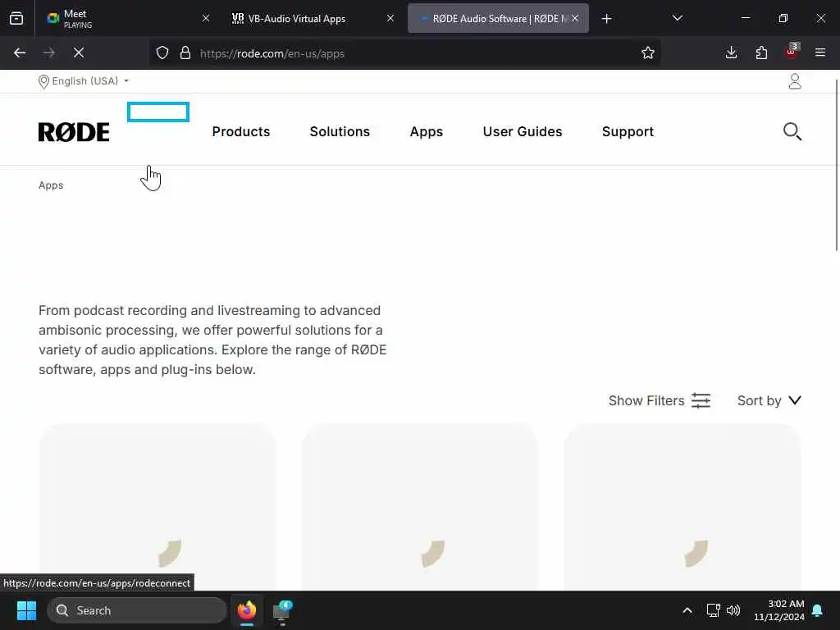
Task: Open the middle loading app card
Action: point(419,507)
